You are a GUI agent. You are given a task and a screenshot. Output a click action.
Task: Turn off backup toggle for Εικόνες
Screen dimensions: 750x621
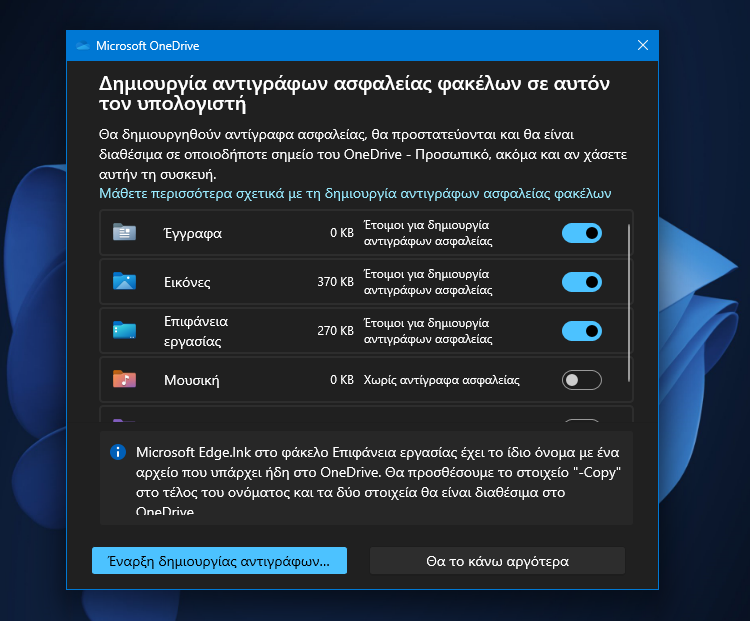[582, 282]
